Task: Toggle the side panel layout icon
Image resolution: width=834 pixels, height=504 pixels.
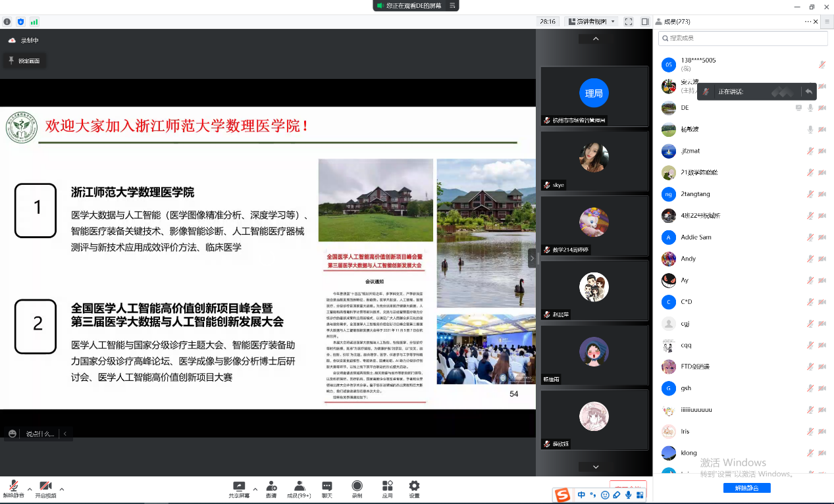Action: tap(645, 22)
